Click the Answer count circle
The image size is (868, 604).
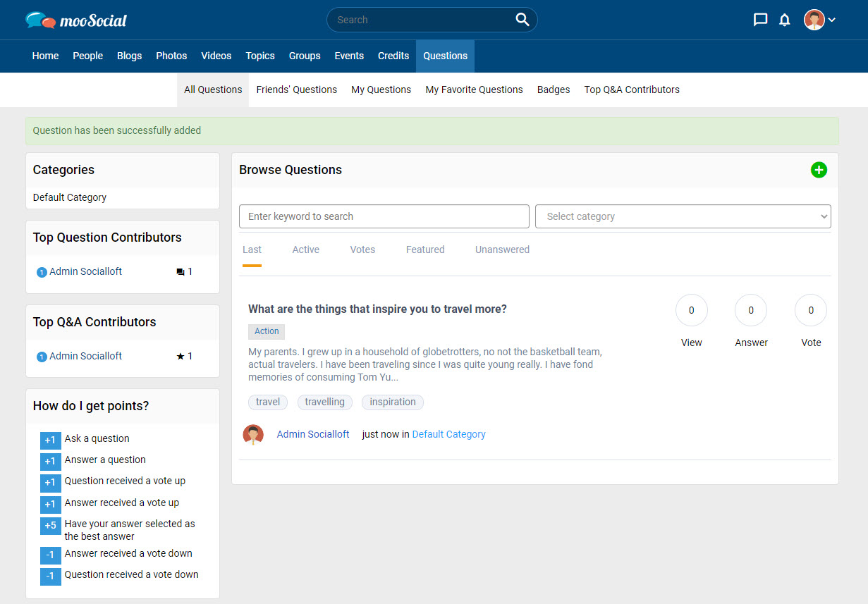point(751,310)
